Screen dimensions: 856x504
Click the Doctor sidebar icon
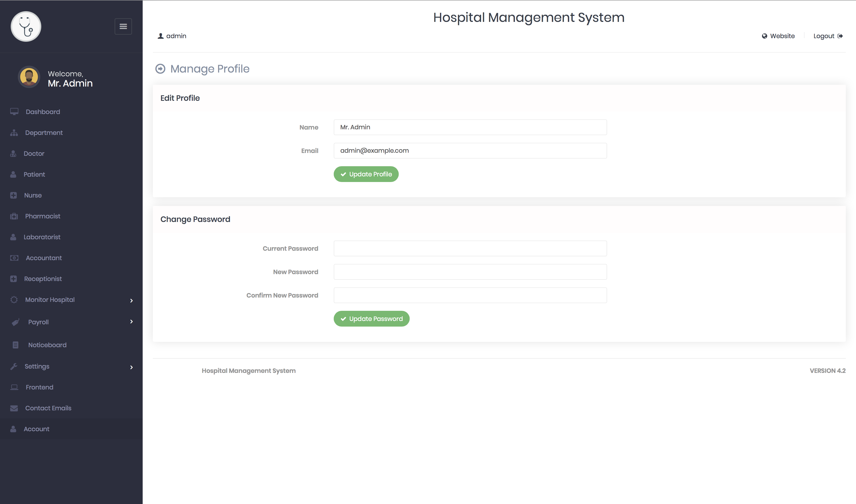(13, 153)
